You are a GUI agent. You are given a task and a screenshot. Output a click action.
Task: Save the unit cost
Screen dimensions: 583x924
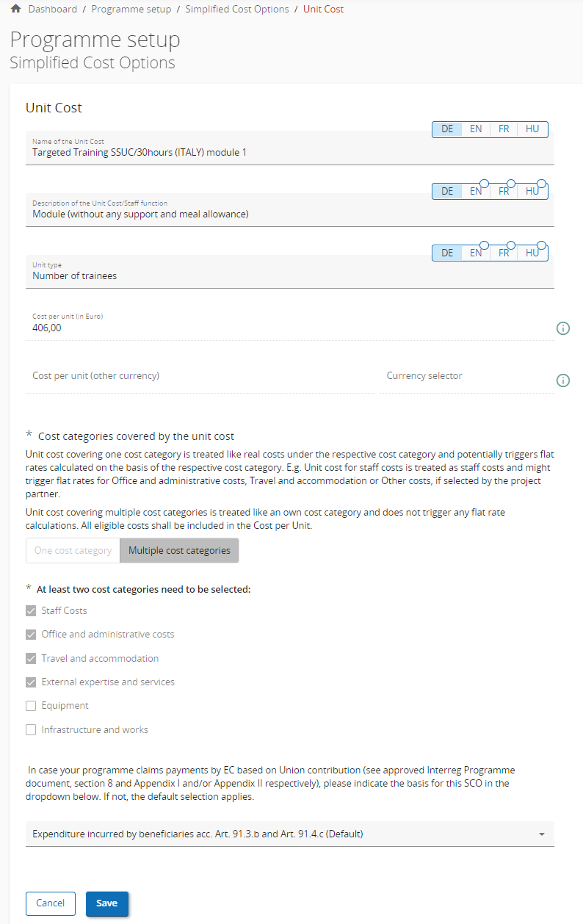107,903
